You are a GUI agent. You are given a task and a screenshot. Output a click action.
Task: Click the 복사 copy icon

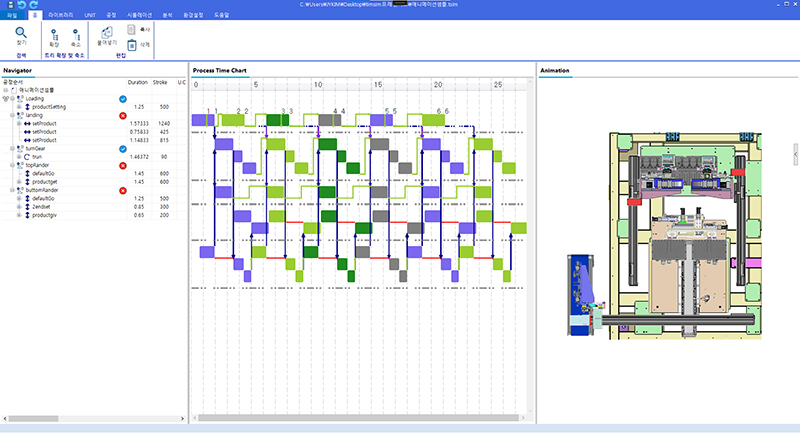[132, 29]
